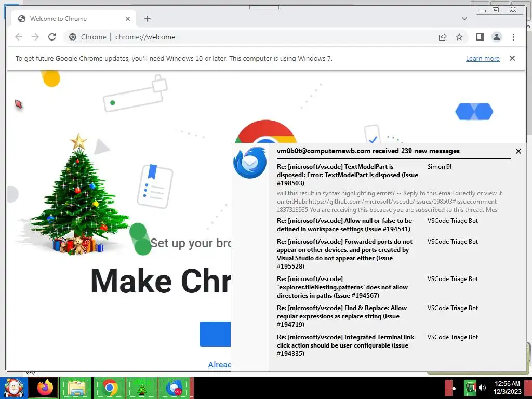Open the Chrome side panel
Screen dimensions: 532x399
point(480,37)
